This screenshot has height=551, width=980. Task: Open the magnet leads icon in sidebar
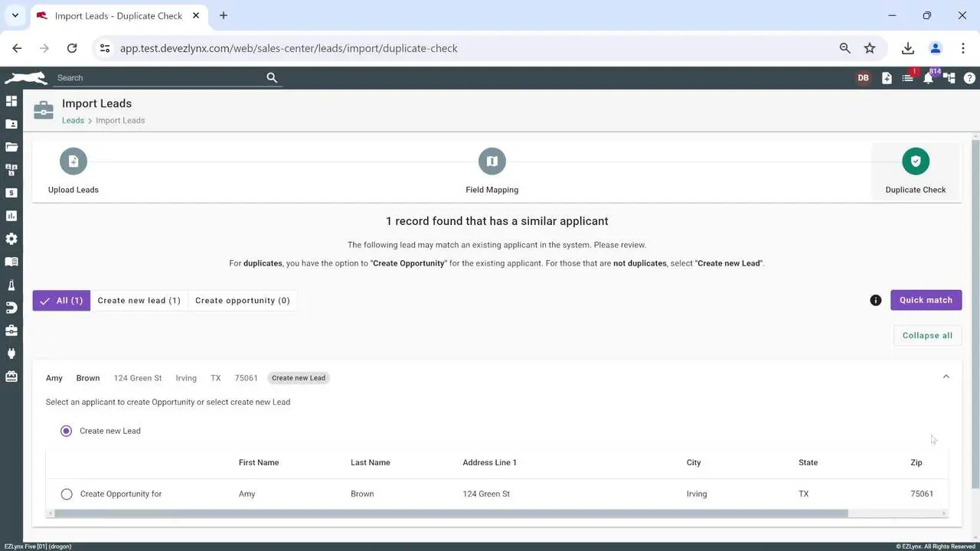(x=11, y=308)
